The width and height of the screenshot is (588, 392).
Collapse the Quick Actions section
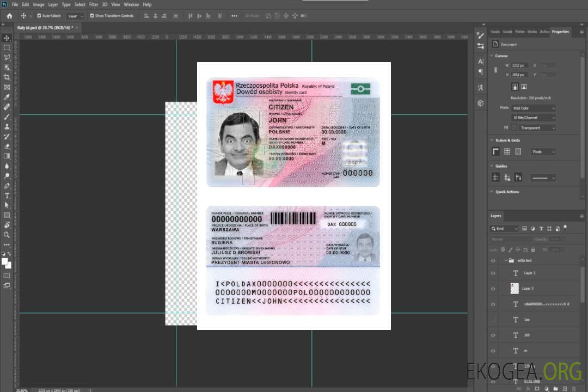tap(492, 192)
